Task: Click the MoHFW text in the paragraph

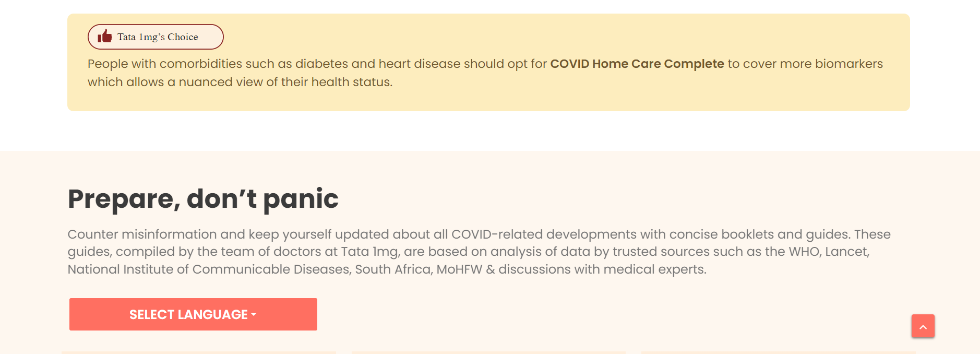Action: [459, 269]
